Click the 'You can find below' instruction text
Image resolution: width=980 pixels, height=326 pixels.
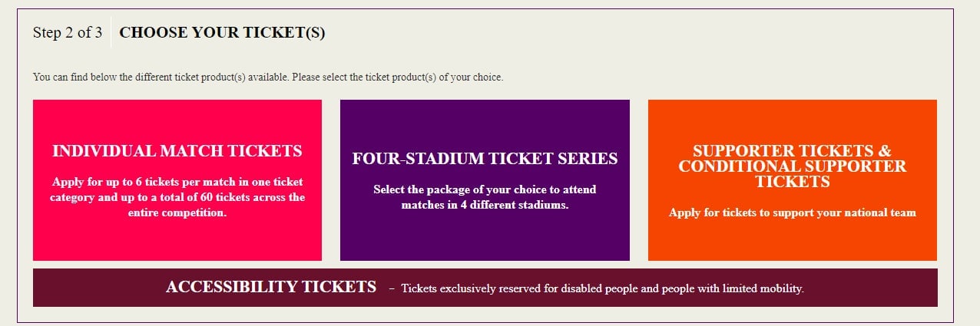pyautogui.click(x=268, y=77)
